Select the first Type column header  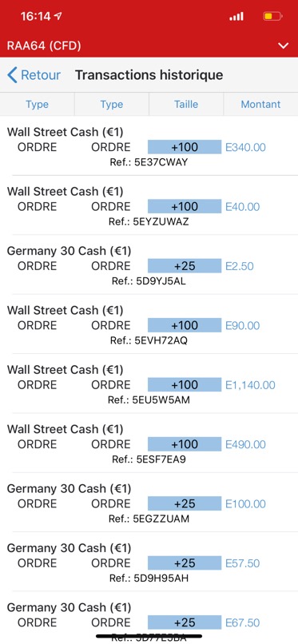point(37,105)
